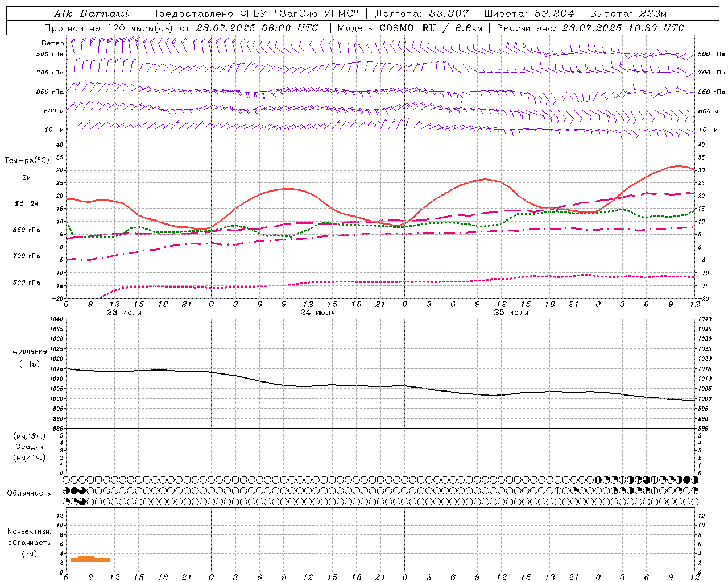Click the 40 value on the right temperature axis
This screenshot has height=582, width=728.
coord(701,144)
